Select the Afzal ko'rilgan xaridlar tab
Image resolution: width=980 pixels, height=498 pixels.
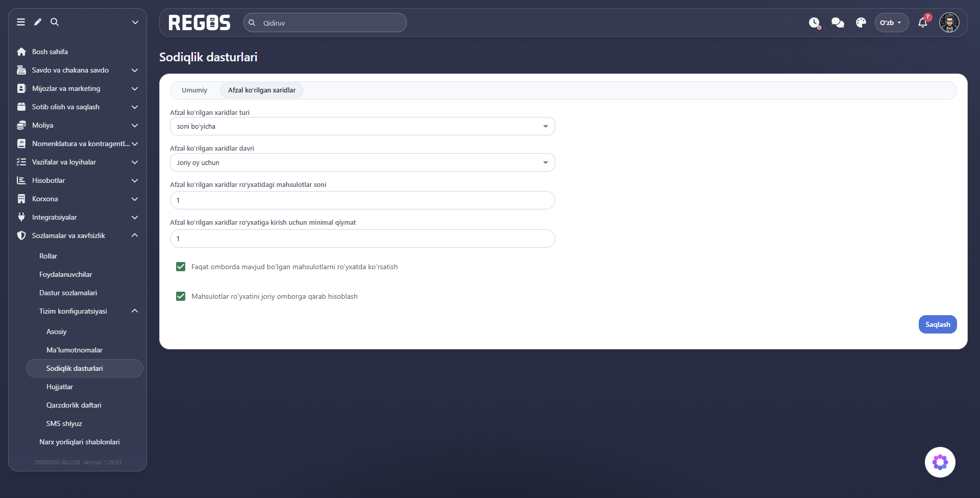[x=262, y=90]
